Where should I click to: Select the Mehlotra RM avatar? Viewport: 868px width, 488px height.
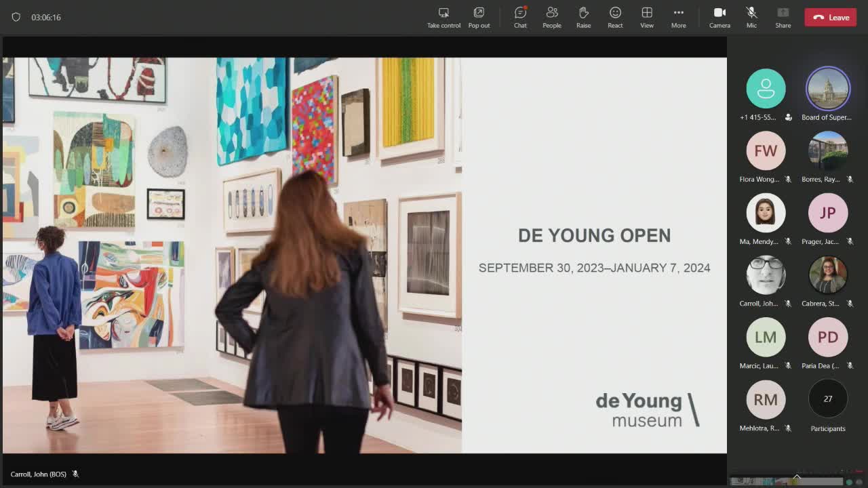(x=766, y=399)
